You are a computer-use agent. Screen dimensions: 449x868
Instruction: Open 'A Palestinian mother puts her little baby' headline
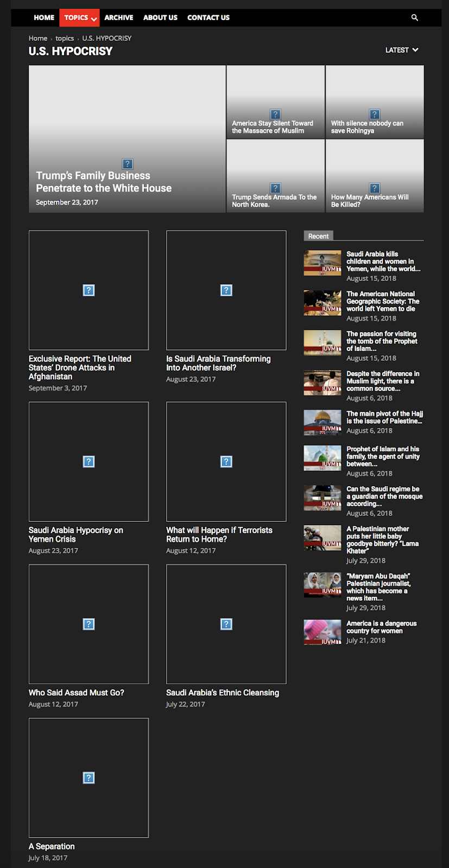382,540
